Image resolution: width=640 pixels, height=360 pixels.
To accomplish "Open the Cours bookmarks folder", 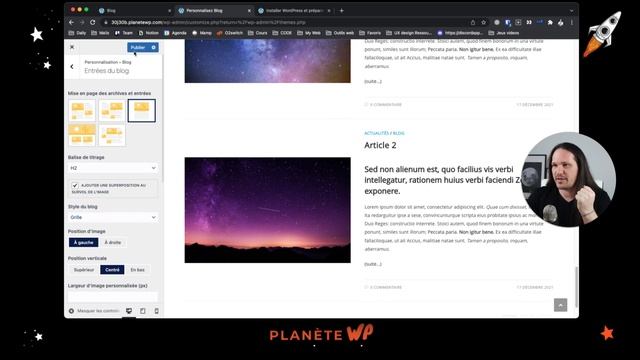I will [x=258, y=33].
